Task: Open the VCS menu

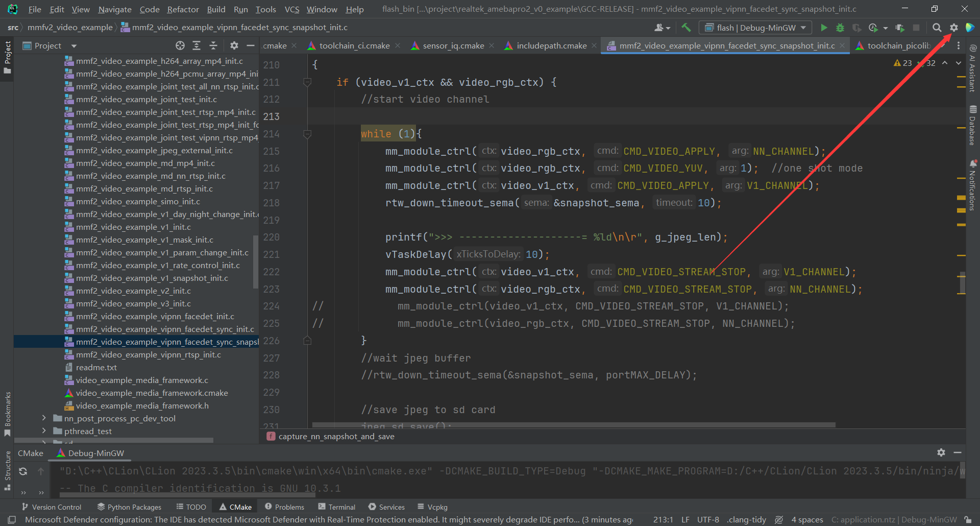Action: tap(292, 9)
